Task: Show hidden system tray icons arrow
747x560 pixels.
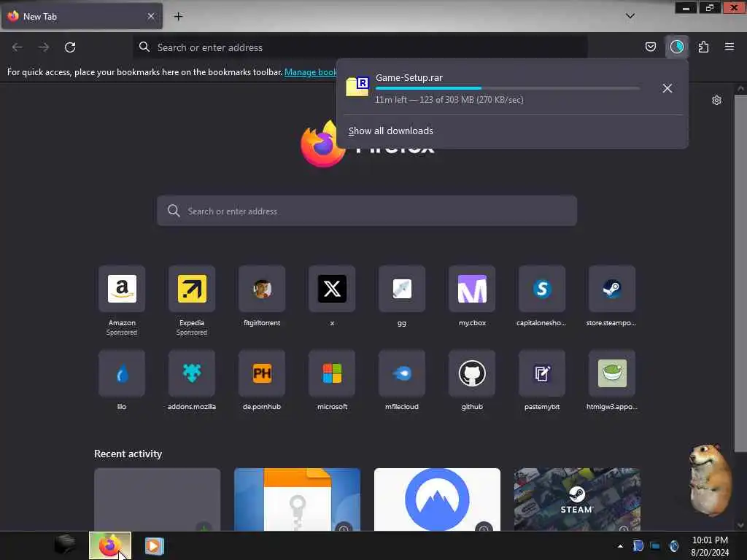Action: pos(620,546)
